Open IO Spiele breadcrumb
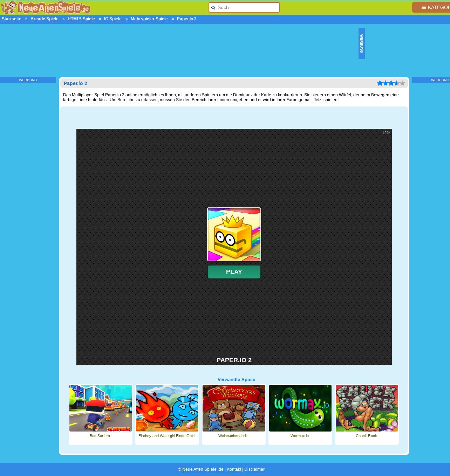Image resolution: width=450 pixels, height=476 pixels. click(x=113, y=19)
